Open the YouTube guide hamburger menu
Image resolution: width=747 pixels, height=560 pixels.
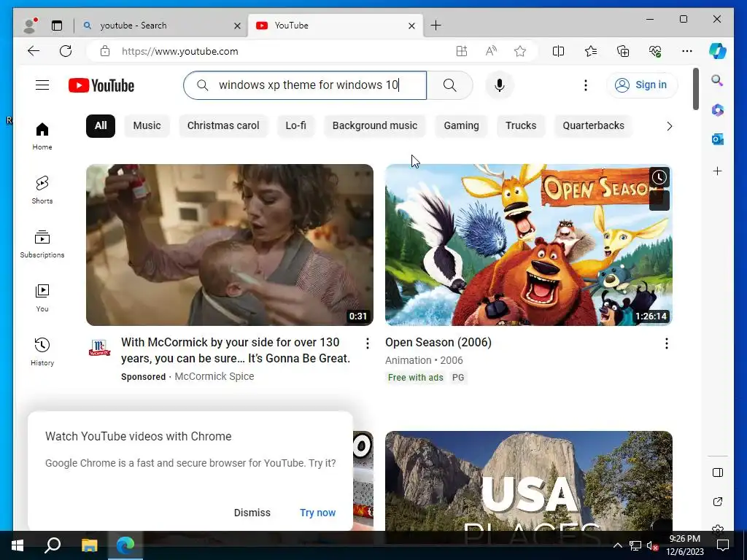(42, 85)
